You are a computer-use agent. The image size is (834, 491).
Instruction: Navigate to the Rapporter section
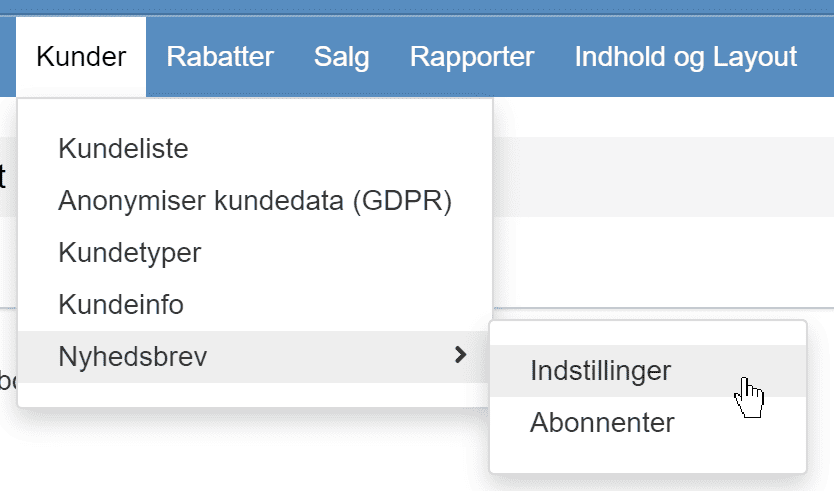pos(472,57)
